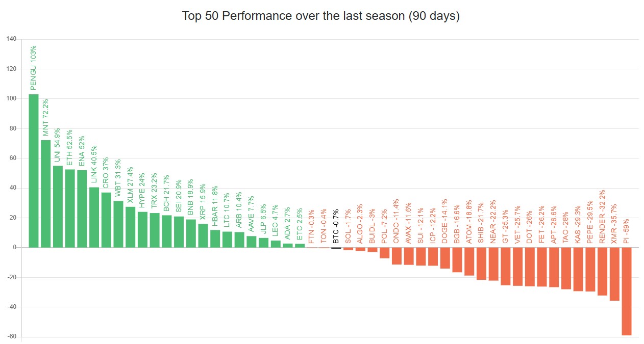Viewport: 644px width, 344px height.
Task: Click the red XMR bar
Action: (x=614, y=274)
